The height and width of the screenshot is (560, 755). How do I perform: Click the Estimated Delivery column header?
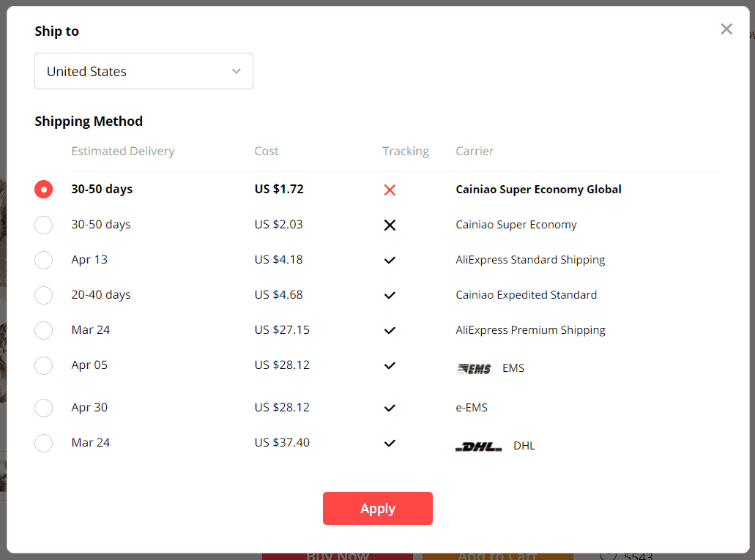pos(122,151)
